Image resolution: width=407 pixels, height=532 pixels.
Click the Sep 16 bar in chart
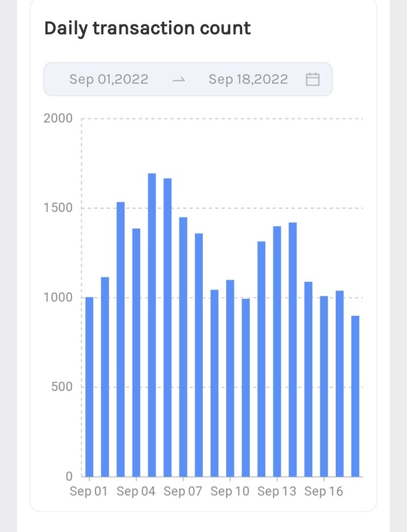pos(324,386)
